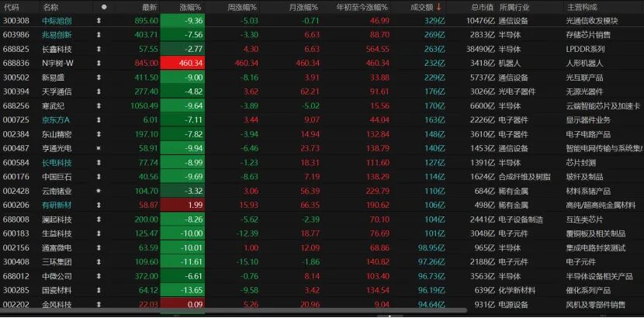The image size is (644, 318).
Task: Click the marker icon in the 寒武纪 row
Action: [x=99, y=105]
